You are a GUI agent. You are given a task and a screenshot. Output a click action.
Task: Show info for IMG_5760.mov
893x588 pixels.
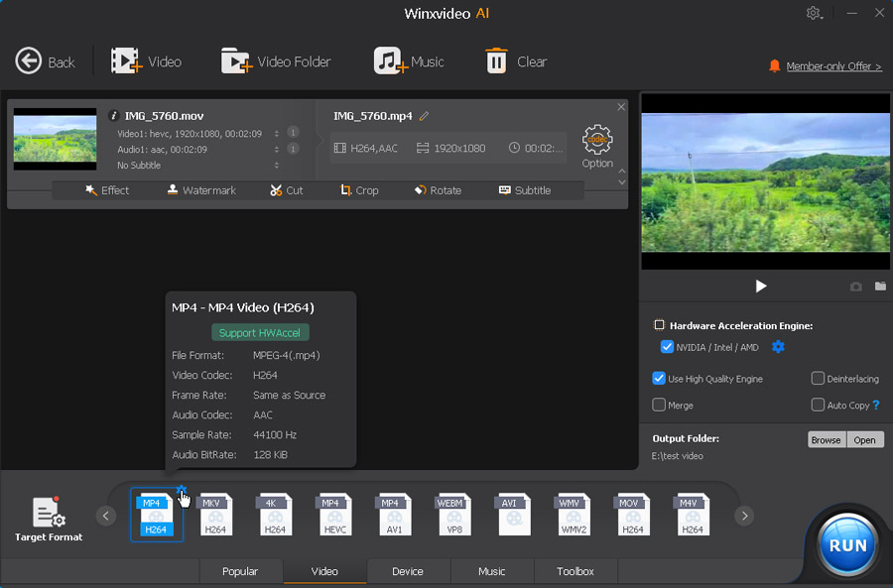[x=113, y=116]
